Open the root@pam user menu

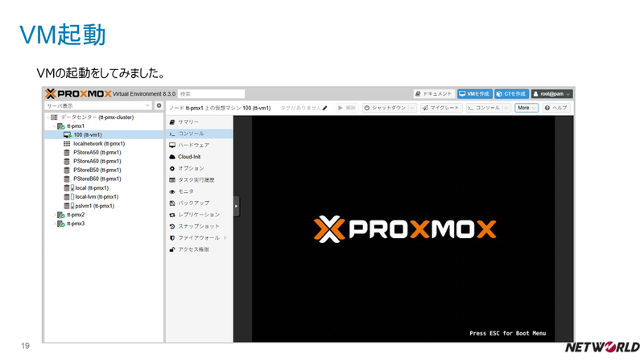551,94
